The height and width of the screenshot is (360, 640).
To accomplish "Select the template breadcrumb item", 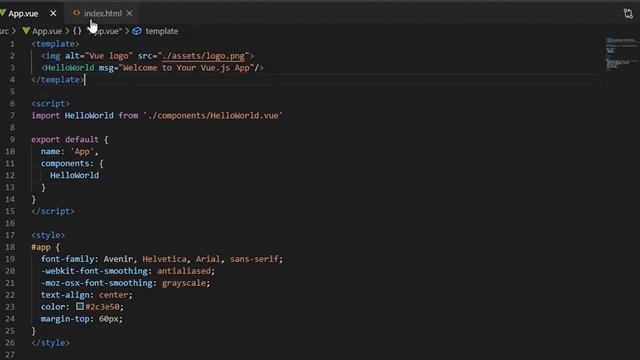I will [x=162, y=31].
